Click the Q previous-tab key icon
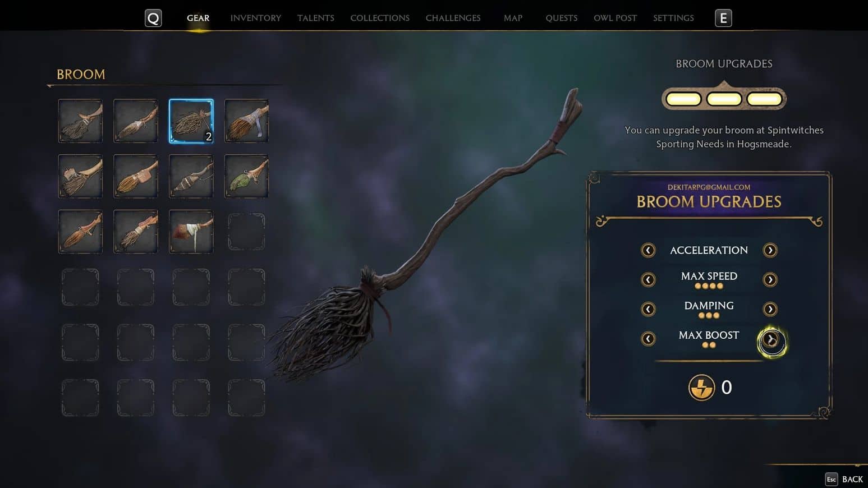The height and width of the screenshot is (488, 868). coord(153,18)
